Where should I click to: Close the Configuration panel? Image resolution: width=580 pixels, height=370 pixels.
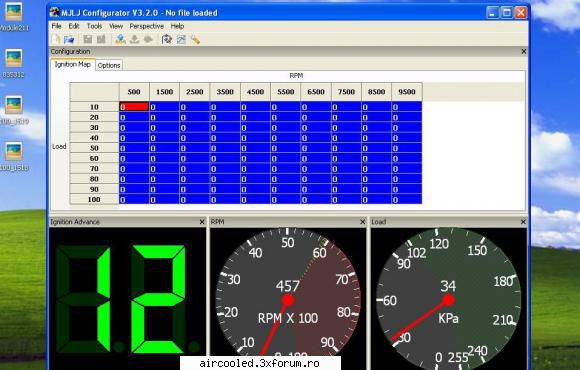524,51
